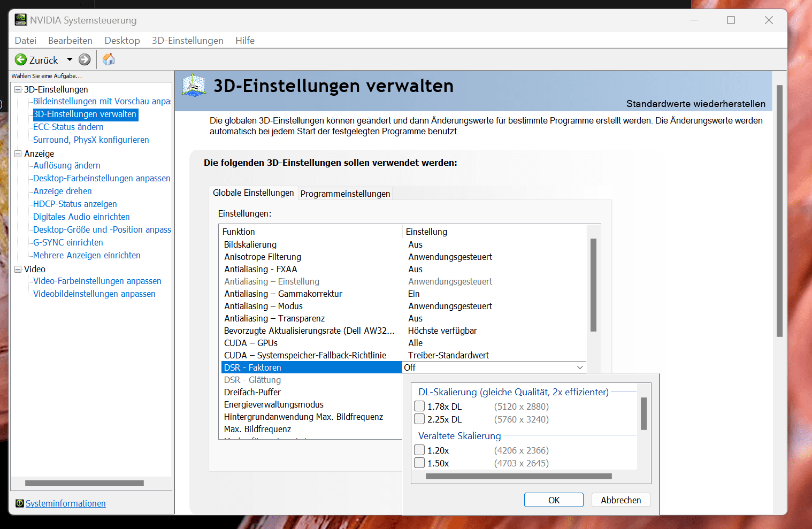Open Auflösung ändern
812x529 pixels.
click(67, 165)
